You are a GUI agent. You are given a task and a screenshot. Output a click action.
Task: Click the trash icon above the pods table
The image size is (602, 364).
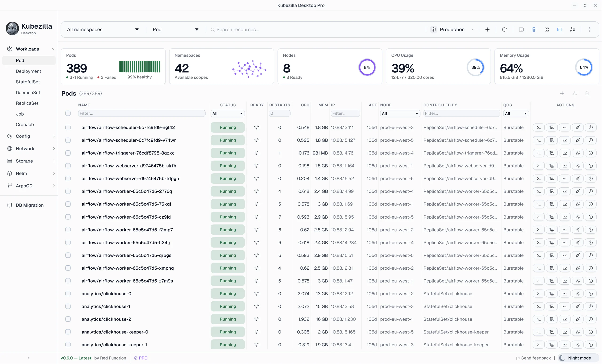tap(587, 93)
